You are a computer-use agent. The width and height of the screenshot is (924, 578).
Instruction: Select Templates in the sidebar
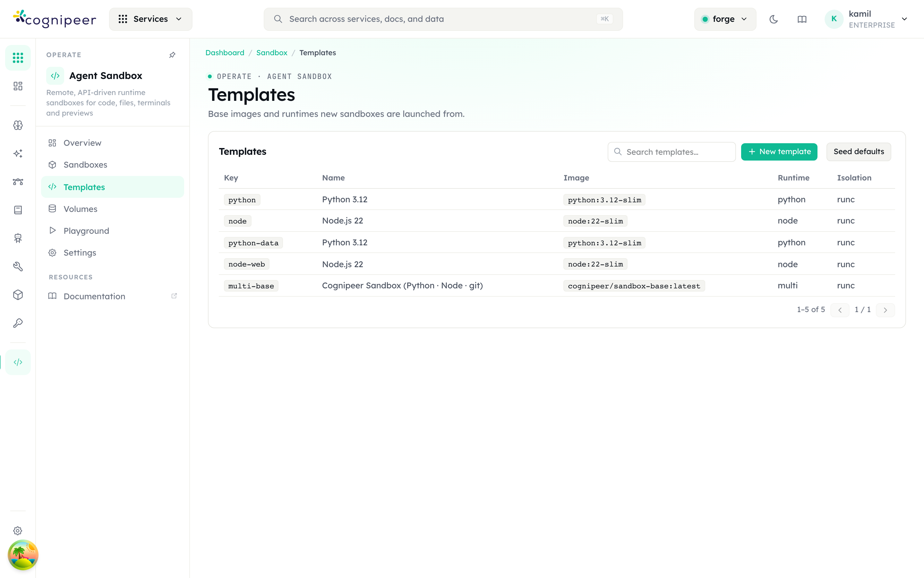(112, 187)
